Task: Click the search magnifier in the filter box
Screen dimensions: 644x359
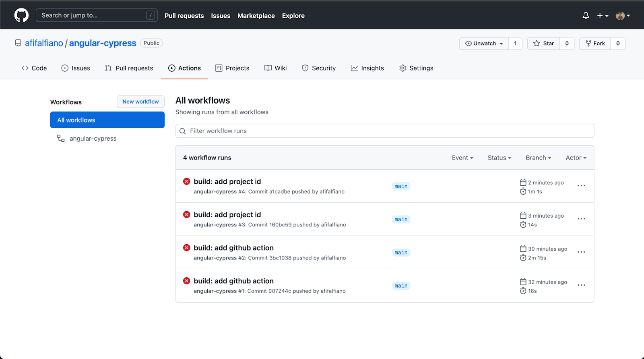Action: [x=183, y=131]
